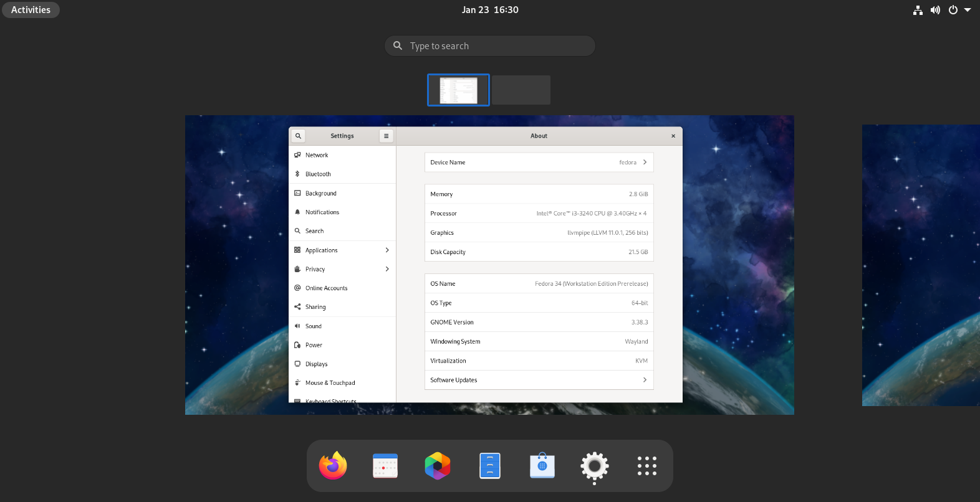Click the Processor value Intel Core i3-3240

pos(592,214)
